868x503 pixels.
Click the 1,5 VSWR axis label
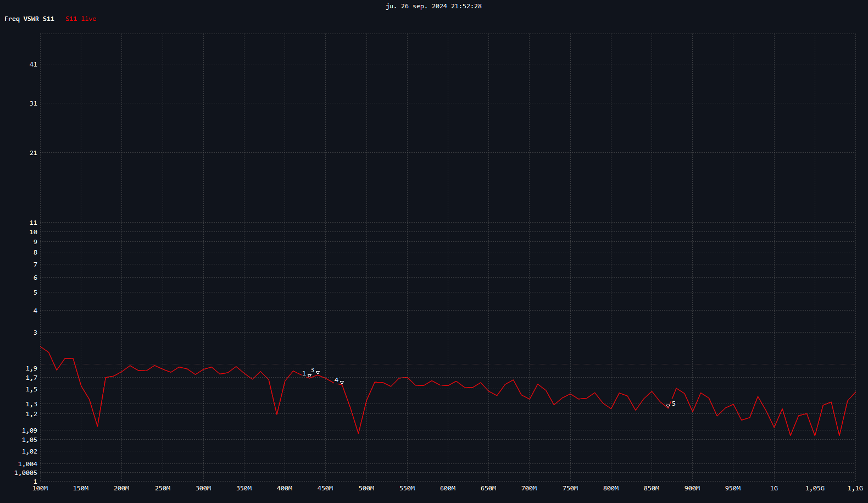32,389
